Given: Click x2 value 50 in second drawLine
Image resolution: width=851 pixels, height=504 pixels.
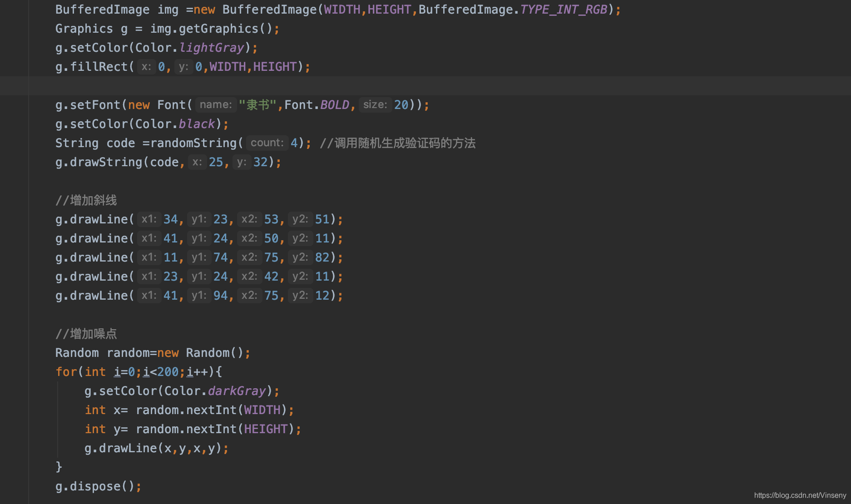Looking at the screenshot, I should coord(272,238).
